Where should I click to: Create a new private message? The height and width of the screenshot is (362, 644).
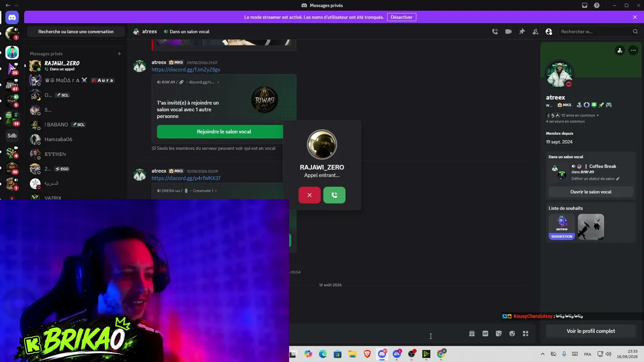[x=119, y=54]
